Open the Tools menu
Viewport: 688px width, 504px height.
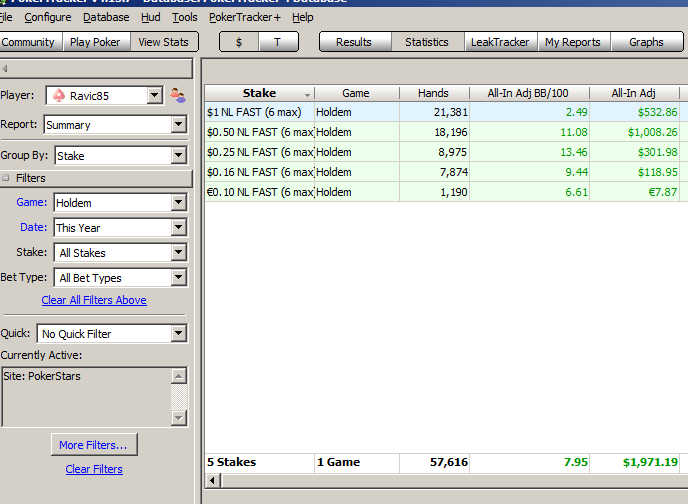point(185,17)
